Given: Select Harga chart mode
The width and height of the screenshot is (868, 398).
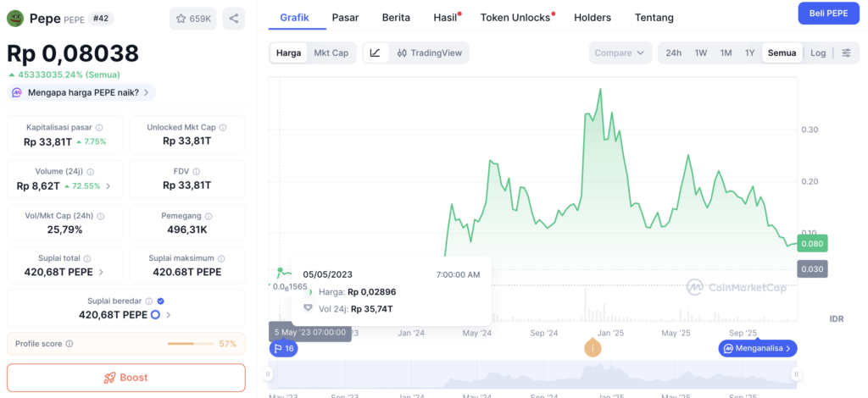Looking at the screenshot, I should (288, 53).
